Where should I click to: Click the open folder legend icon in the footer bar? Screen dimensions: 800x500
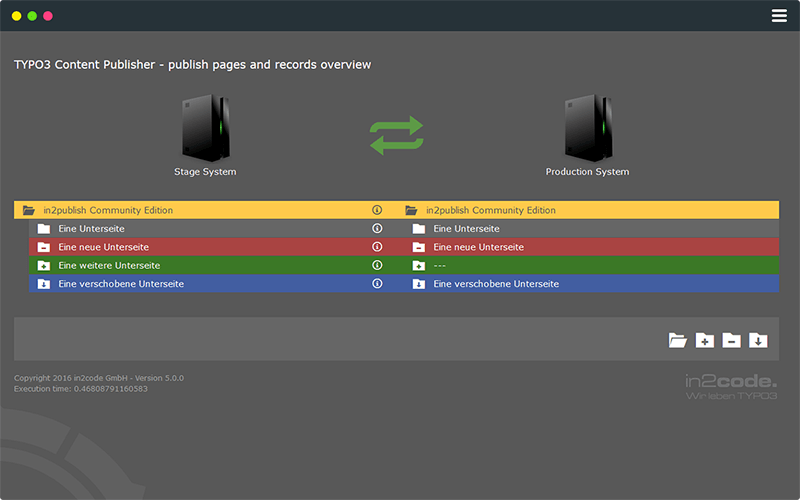click(x=678, y=340)
